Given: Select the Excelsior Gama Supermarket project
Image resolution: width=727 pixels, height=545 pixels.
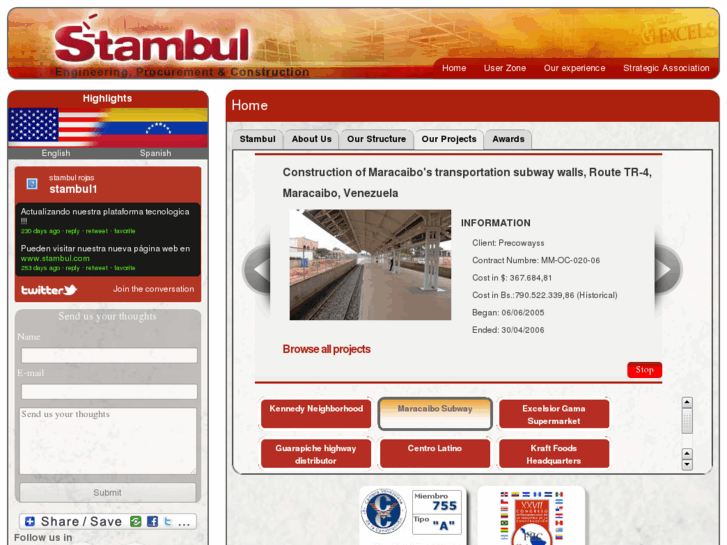Looking at the screenshot, I should click(x=554, y=413).
